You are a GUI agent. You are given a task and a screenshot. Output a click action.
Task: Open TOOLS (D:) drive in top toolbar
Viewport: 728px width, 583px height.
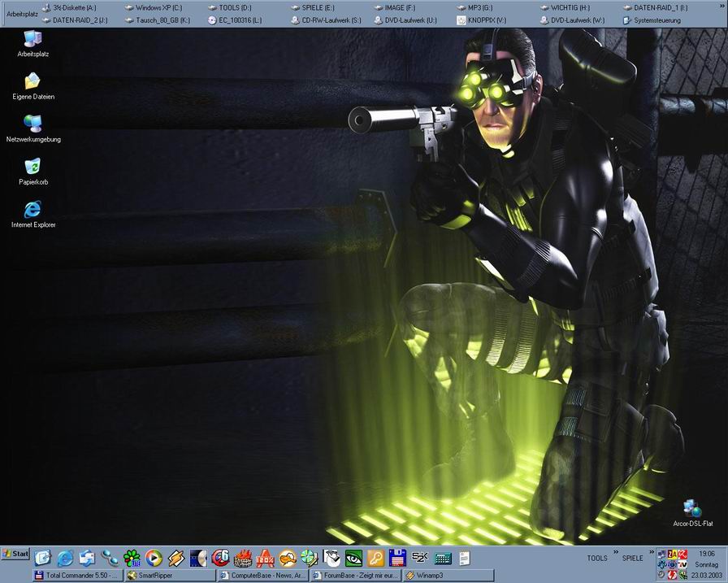click(230, 7)
